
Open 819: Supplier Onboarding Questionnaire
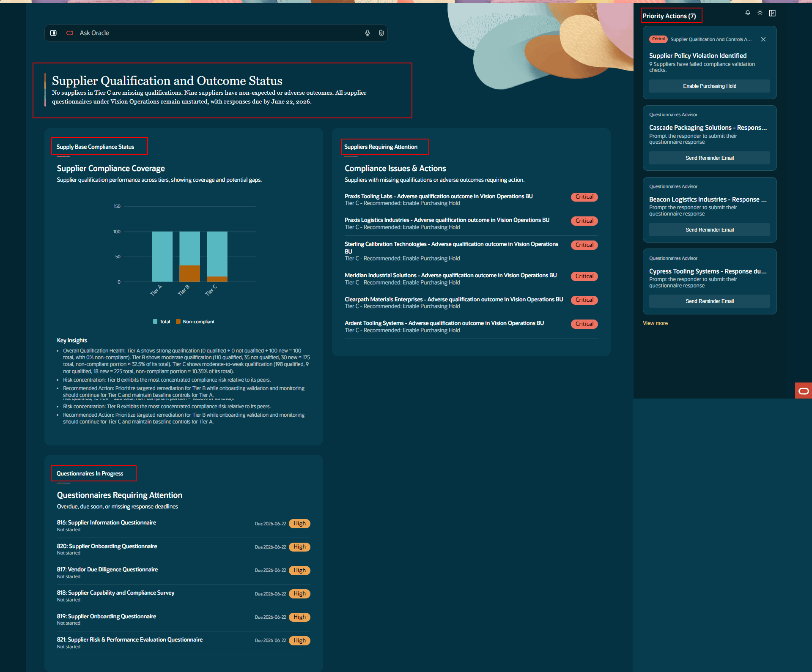[x=184, y=620]
